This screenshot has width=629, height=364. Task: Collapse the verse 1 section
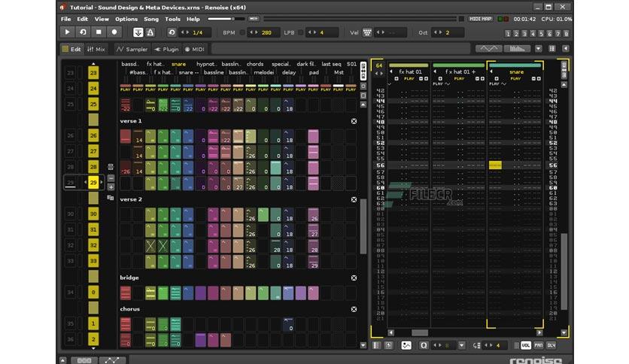pos(354,121)
